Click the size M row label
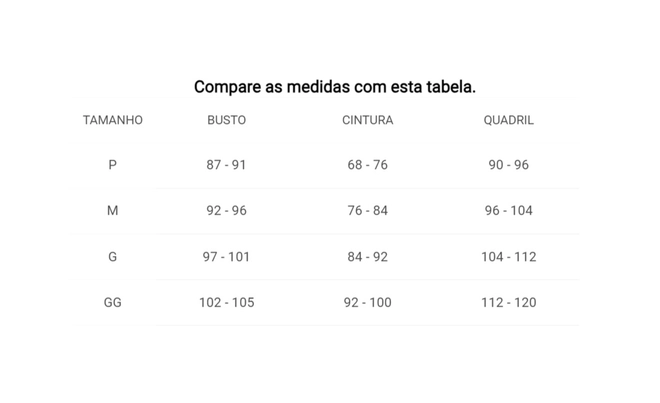Viewport: 660px width, 403px height. pyautogui.click(x=112, y=211)
